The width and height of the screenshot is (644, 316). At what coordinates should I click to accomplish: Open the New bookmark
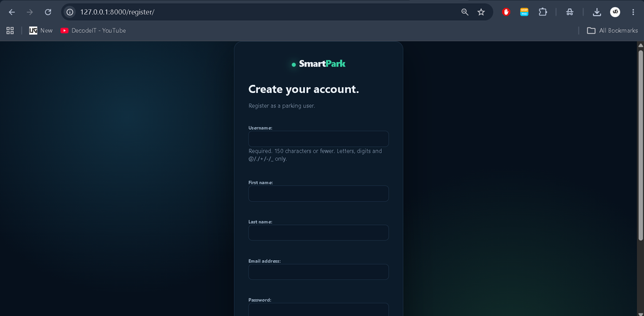coord(41,30)
